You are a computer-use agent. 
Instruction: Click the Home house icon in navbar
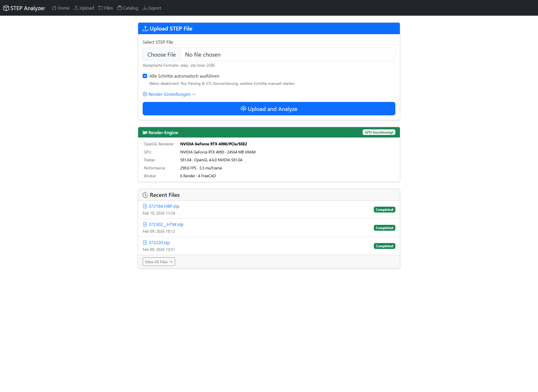[54, 8]
